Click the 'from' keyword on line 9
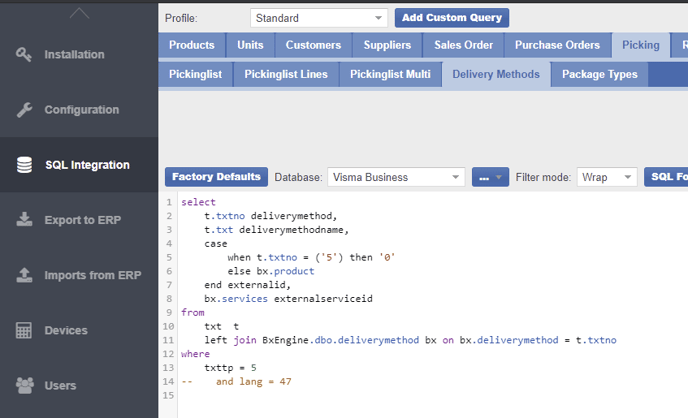Viewport: 688px width, 418px height. point(193,313)
